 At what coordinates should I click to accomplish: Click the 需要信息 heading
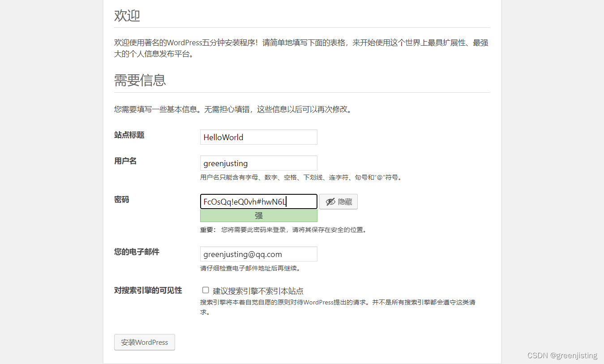[x=140, y=80]
